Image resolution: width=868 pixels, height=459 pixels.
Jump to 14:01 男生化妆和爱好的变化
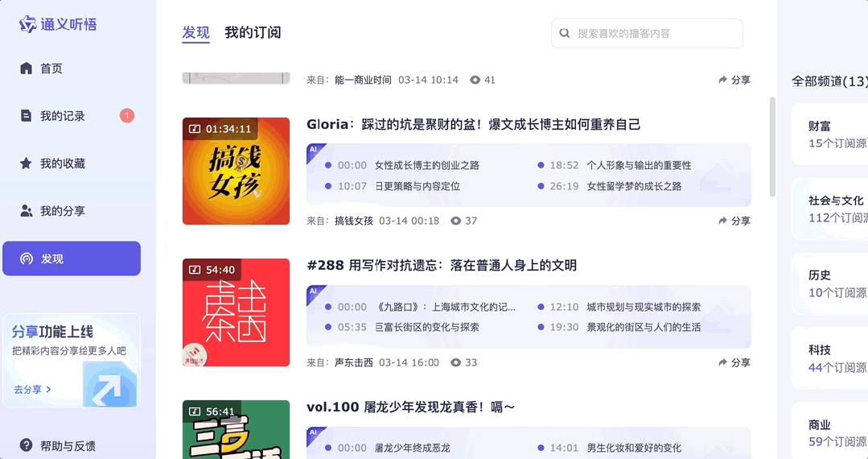coord(610,448)
